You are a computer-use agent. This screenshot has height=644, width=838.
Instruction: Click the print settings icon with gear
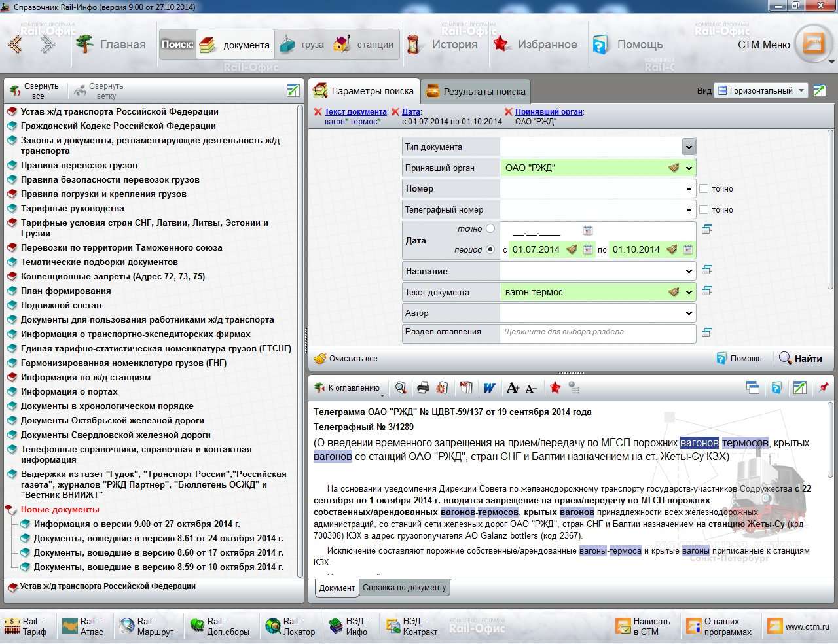[443, 388]
